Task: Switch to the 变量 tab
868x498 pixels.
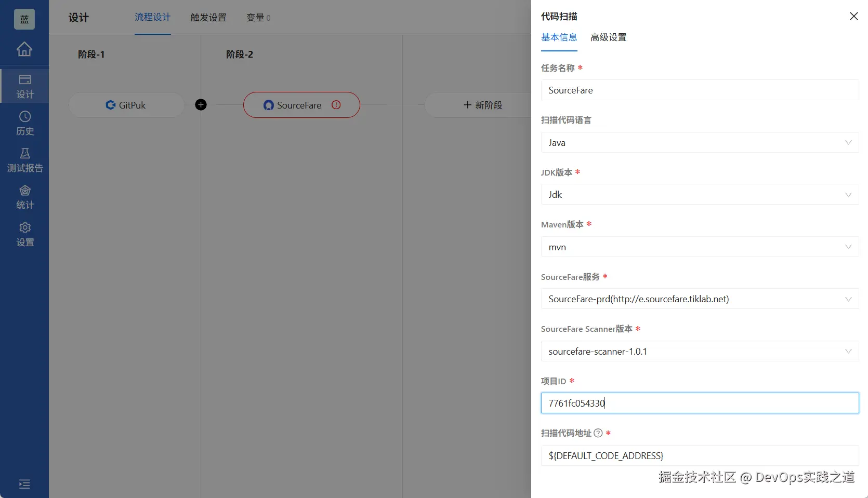Action: pos(258,18)
